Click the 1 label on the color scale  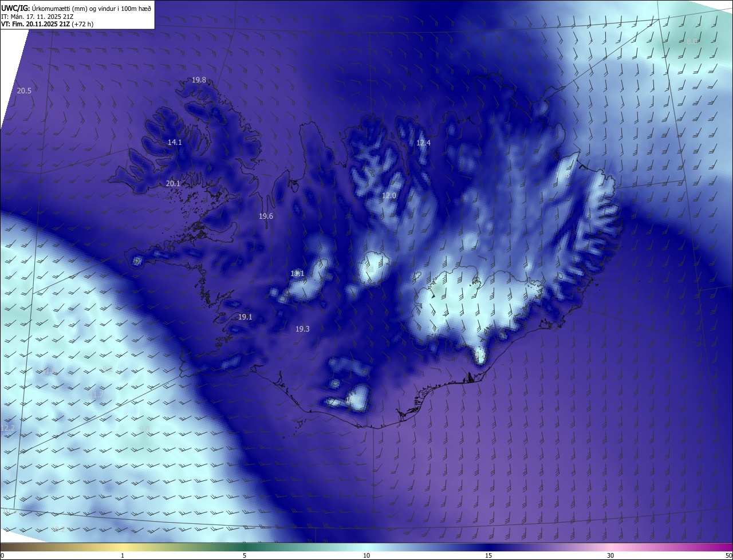(123, 555)
